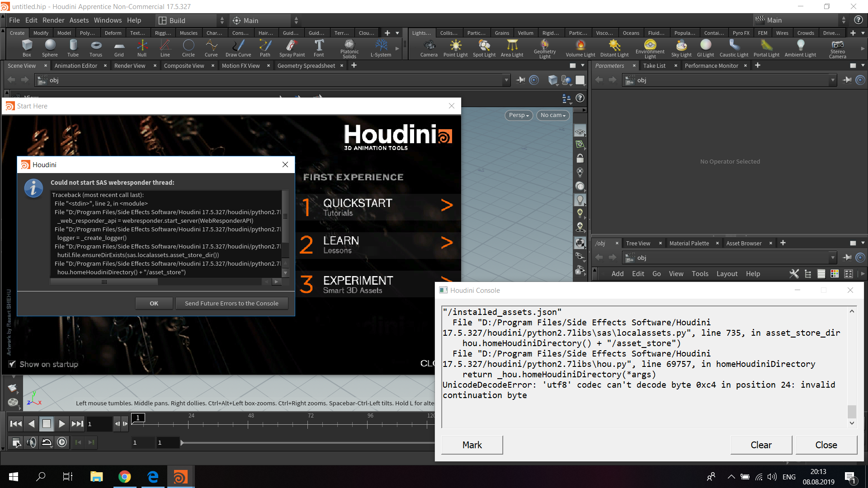Open Houdini help question mark icon
This screenshot has height=488, width=868.
858,20
